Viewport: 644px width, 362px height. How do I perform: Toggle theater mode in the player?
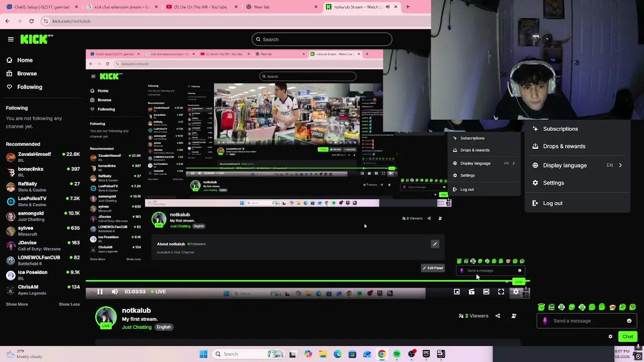(x=486, y=292)
